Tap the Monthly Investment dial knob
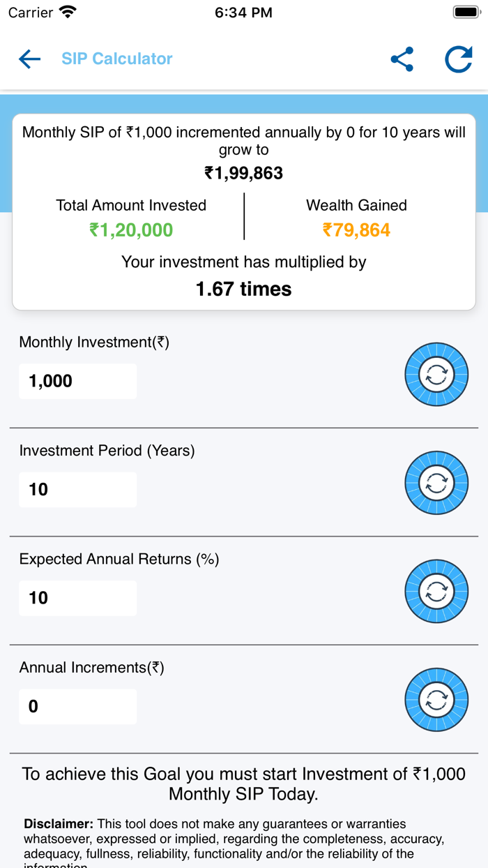488x868 pixels. click(x=436, y=375)
